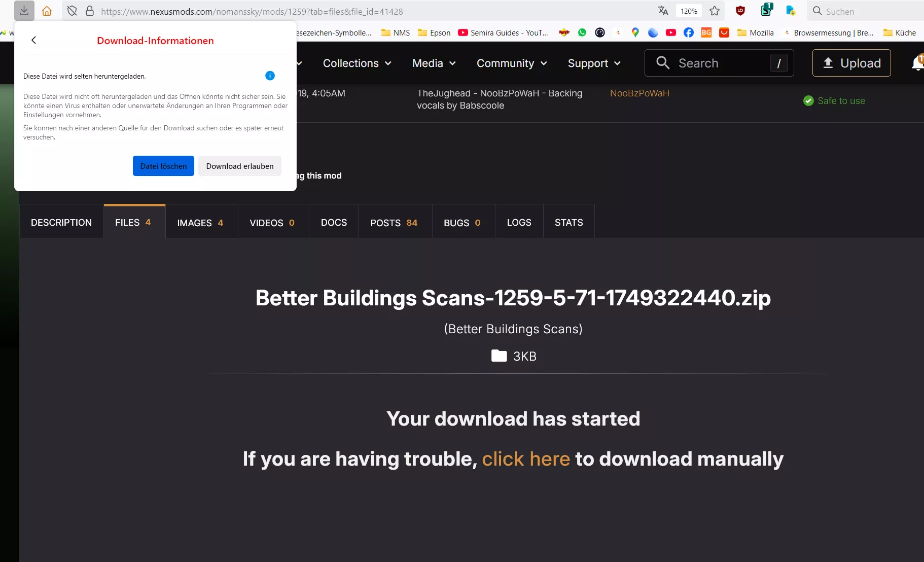Image resolution: width=924 pixels, height=562 pixels.
Task: Open the uBlock Origin extension icon
Action: point(740,11)
